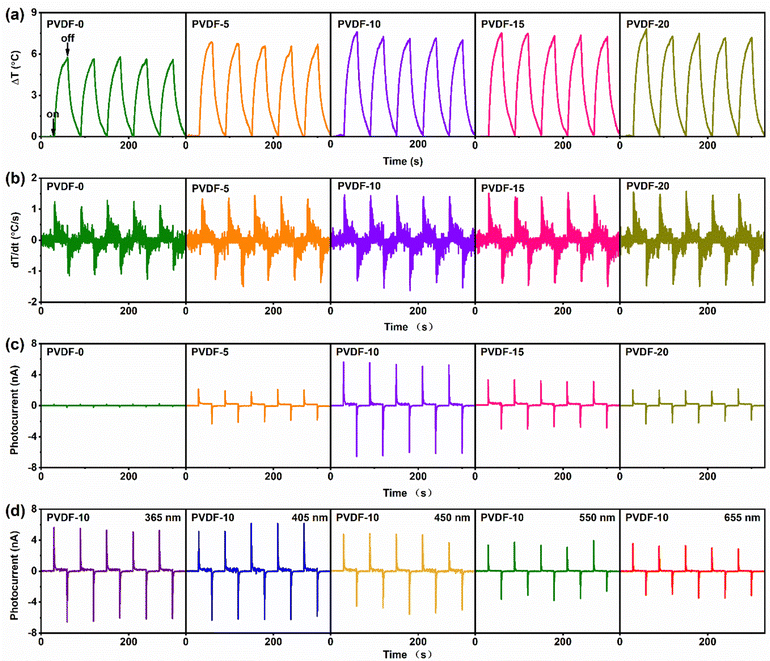This screenshot has width=770, height=661.
Task: Click "PVDF-10" label in panel (b)
Action: [359, 186]
